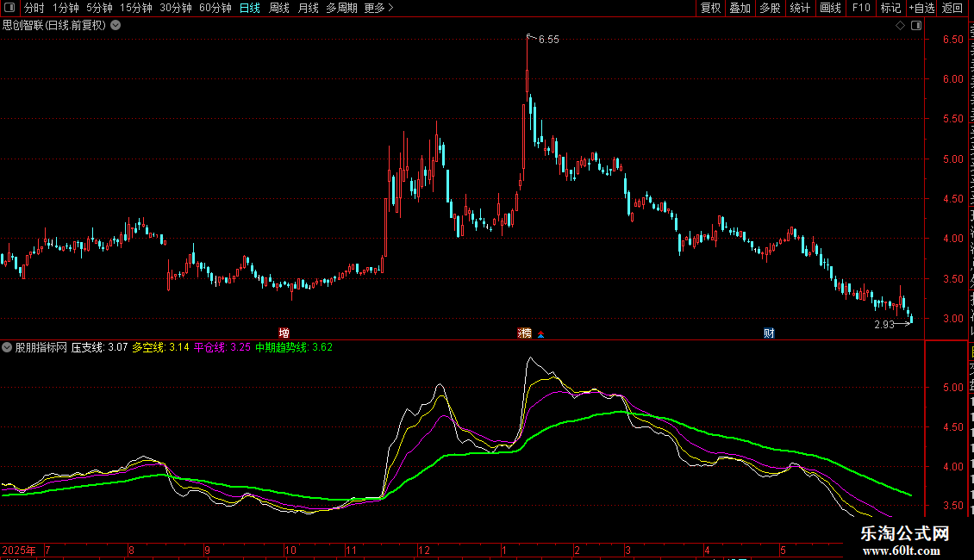Click the 平仓线: 3.25 indicator value
974x560 pixels.
tap(222, 348)
